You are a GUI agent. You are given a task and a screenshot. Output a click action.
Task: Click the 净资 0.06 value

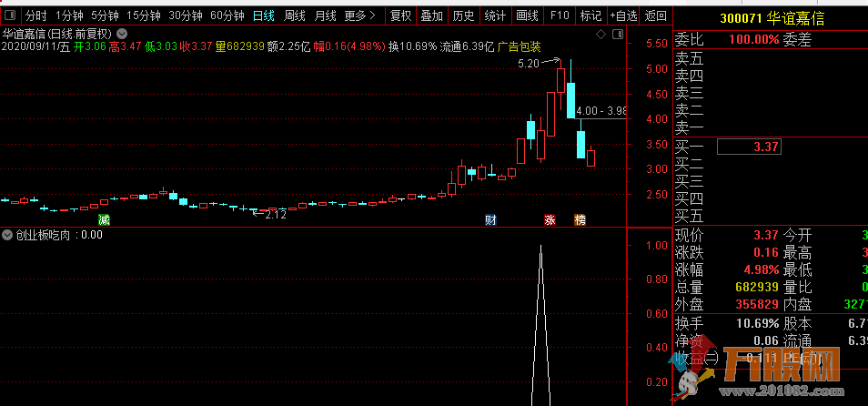coord(765,340)
